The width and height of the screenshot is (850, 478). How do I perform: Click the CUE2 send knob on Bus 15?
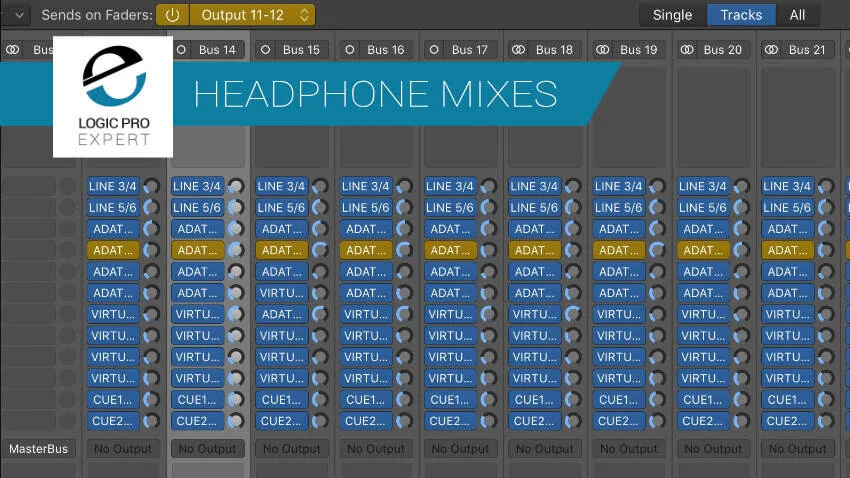[x=320, y=421]
